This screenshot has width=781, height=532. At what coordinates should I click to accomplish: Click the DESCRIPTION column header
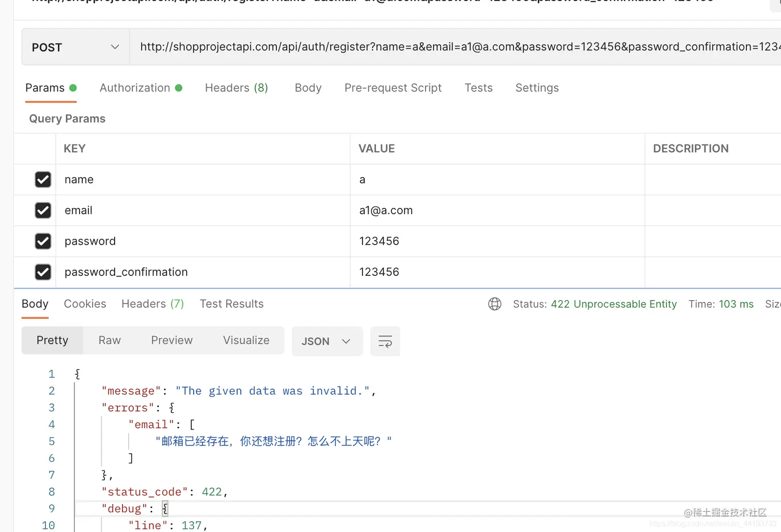pyautogui.click(x=691, y=149)
